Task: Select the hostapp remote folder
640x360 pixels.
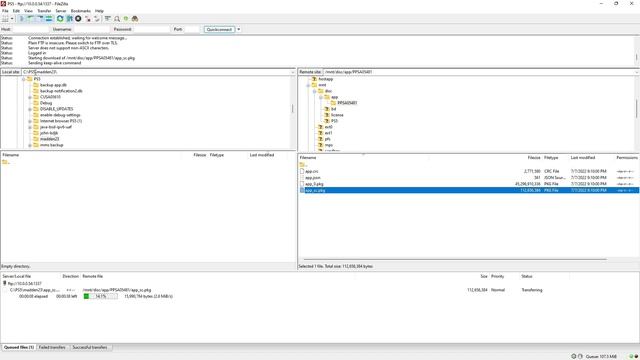Action: pos(325,79)
